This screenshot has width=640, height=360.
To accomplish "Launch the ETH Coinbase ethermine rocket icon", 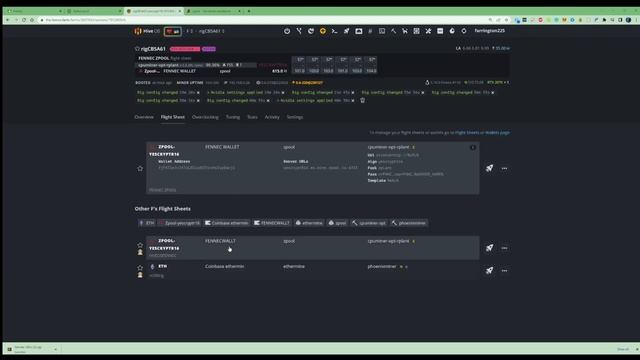I will tap(489, 270).
